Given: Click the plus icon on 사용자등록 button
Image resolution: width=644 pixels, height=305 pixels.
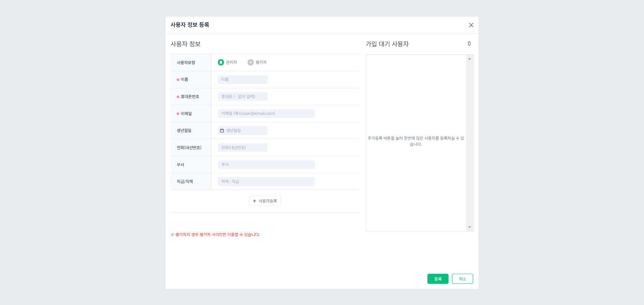Looking at the screenshot, I should (255, 201).
